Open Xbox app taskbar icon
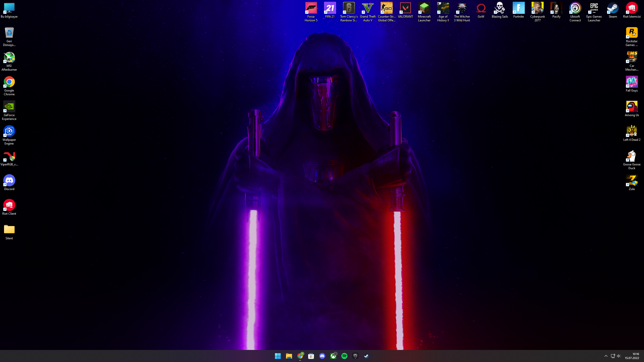The width and height of the screenshot is (644, 362). (x=333, y=356)
